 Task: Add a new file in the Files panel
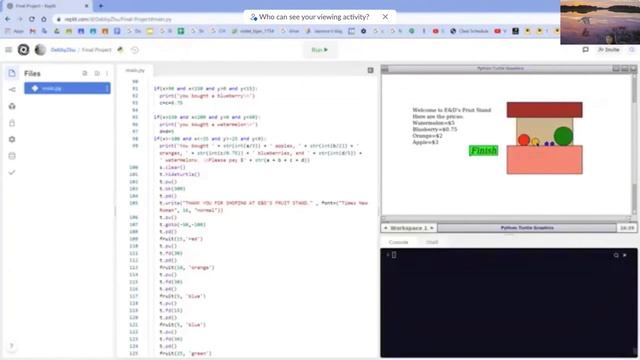coord(85,73)
